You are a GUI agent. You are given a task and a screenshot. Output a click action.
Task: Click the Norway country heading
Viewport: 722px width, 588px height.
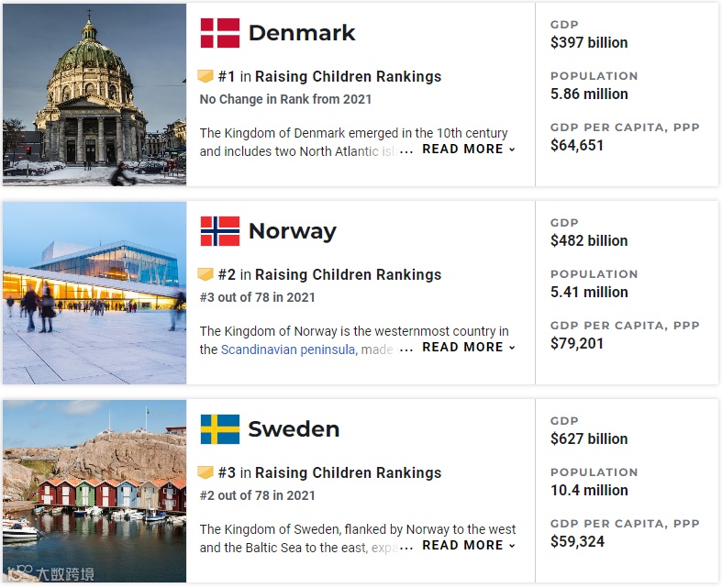(292, 231)
